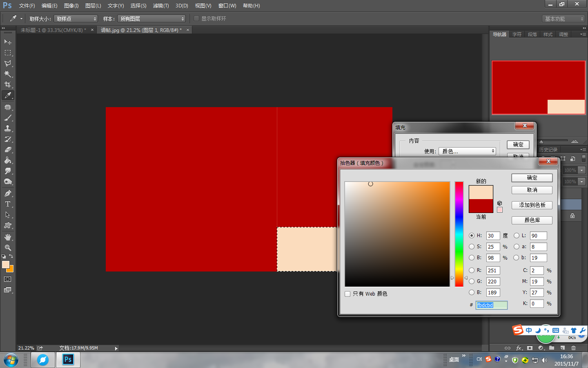Select the Polygonal Lasso tool
The height and width of the screenshot is (368, 588).
tap(8, 63)
